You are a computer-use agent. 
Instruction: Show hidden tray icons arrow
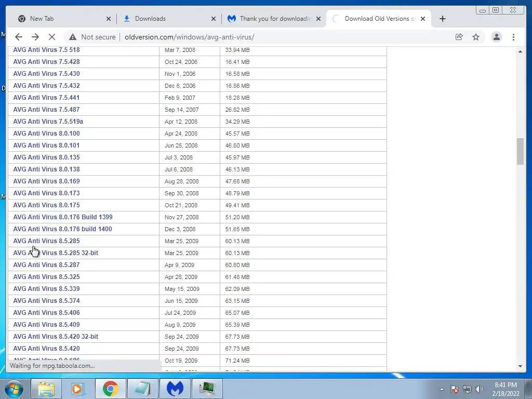click(x=442, y=389)
